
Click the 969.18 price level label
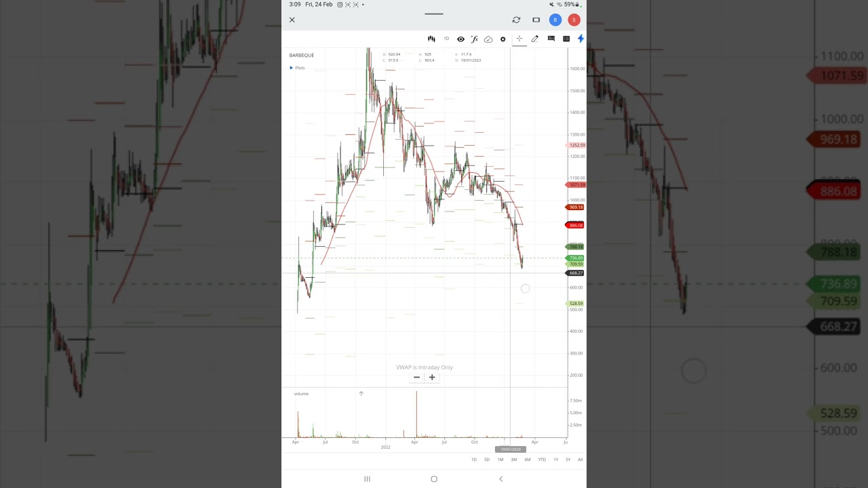(x=575, y=207)
